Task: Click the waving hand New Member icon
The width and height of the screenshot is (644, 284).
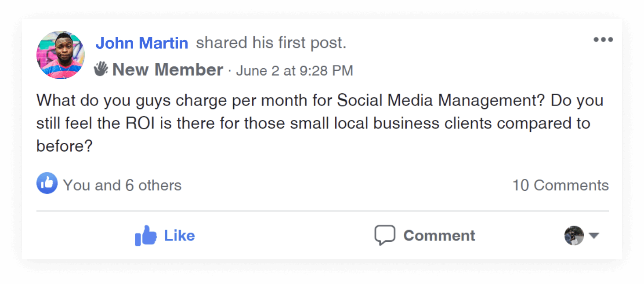Action: tap(101, 69)
